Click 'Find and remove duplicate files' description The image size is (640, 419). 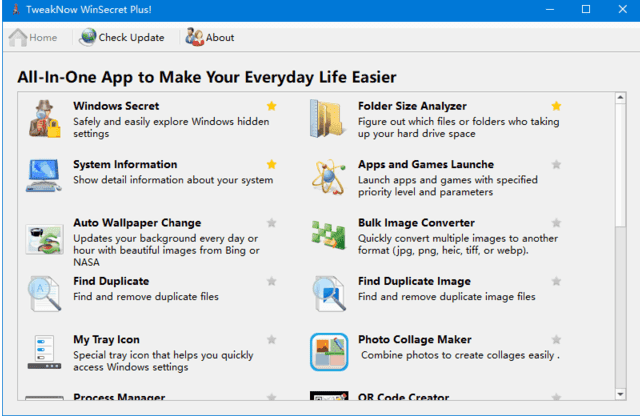pos(146,297)
